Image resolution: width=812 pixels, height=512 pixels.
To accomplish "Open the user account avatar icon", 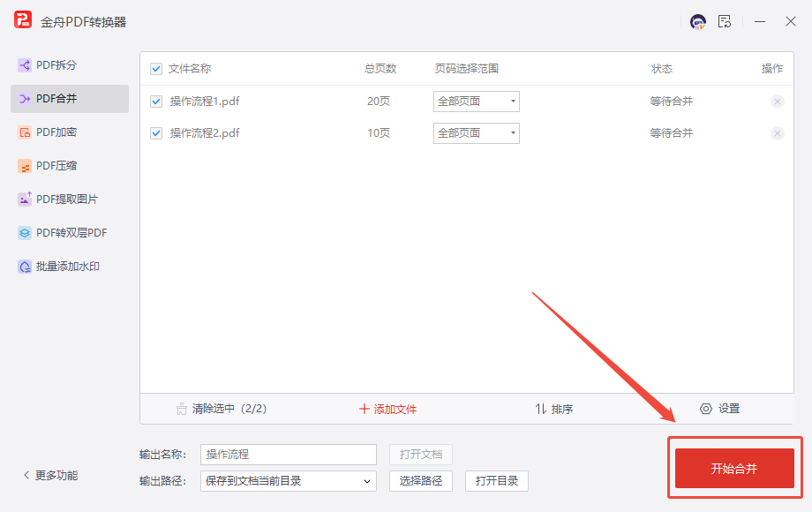I will pyautogui.click(x=698, y=22).
